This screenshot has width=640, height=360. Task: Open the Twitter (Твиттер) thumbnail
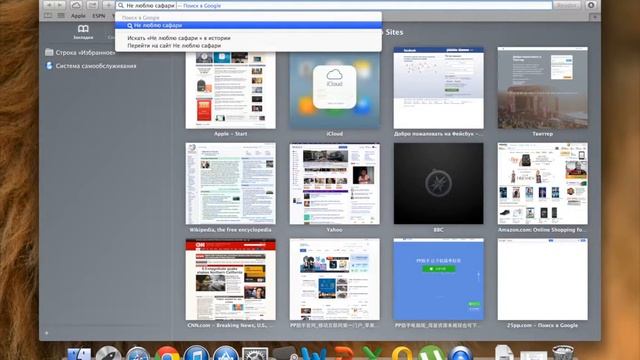point(542,88)
